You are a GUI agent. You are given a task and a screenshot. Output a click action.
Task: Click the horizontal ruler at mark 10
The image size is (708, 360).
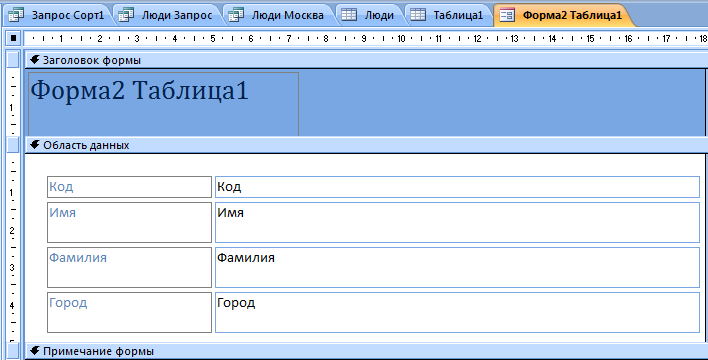tap(401, 39)
